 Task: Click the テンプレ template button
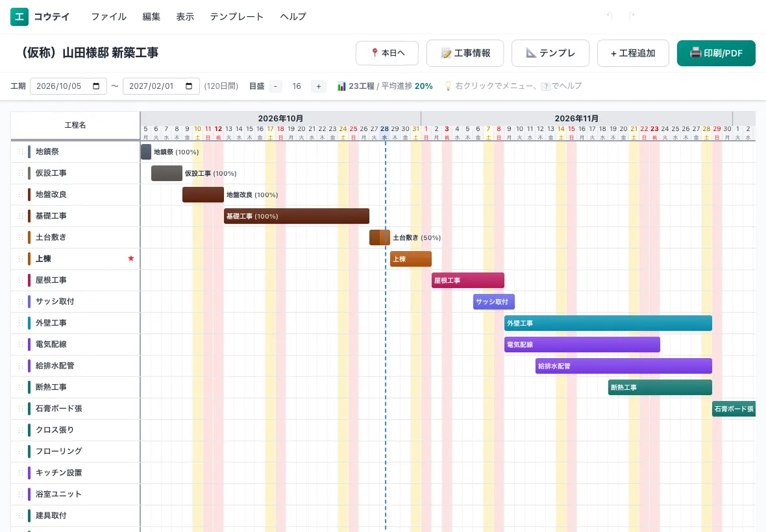click(x=550, y=53)
